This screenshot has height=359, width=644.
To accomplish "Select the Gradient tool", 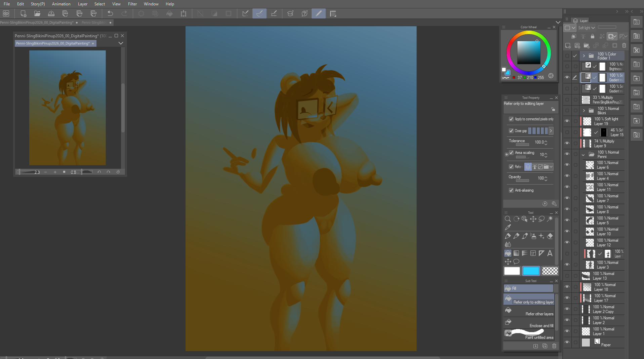I will (516, 253).
